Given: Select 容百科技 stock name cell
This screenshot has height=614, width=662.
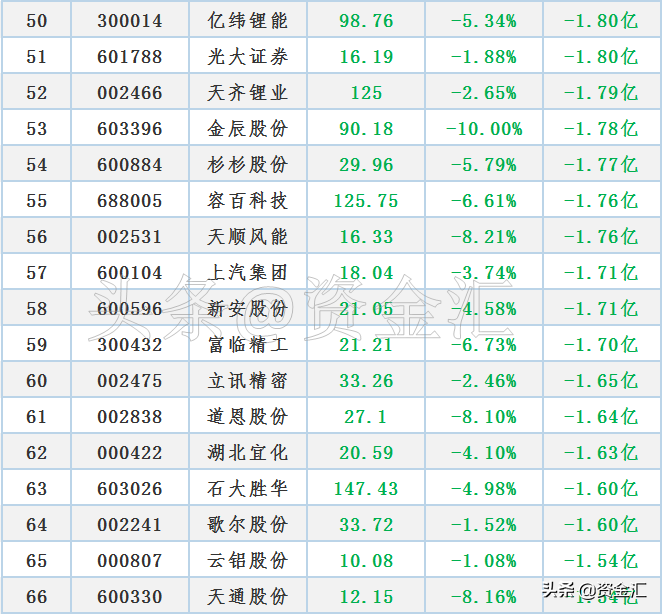Looking at the screenshot, I should 248,201.
